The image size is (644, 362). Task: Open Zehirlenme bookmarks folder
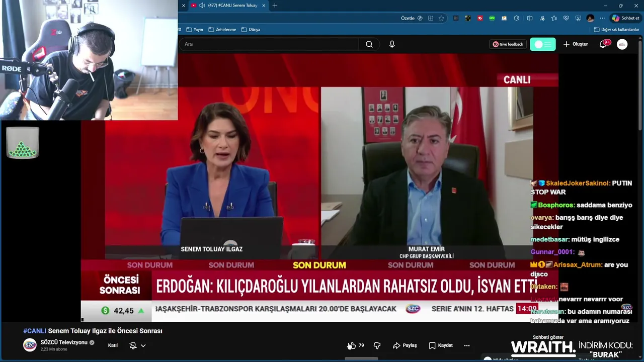[222, 30]
